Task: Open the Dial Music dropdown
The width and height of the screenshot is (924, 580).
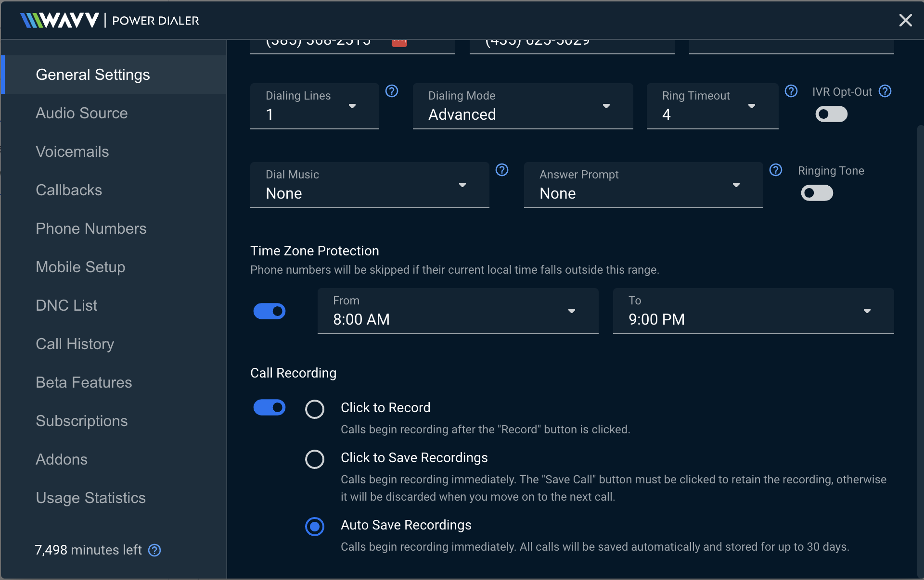Action: 370,185
